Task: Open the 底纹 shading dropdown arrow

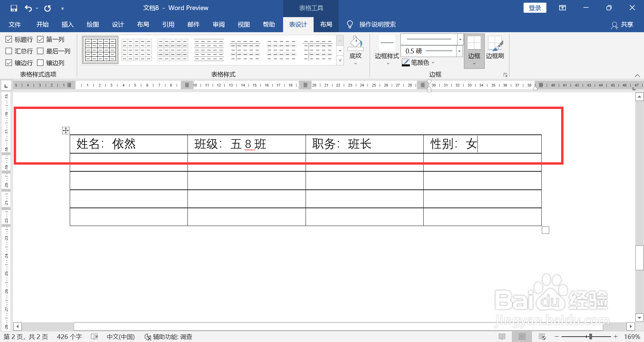Action: click(356, 63)
